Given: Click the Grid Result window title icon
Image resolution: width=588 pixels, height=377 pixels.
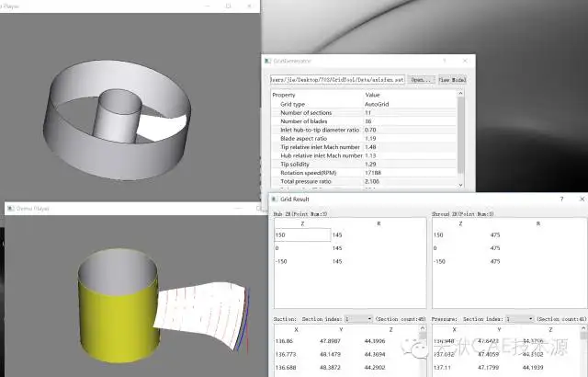Looking at the screenshot, I should tap(274, 200).
